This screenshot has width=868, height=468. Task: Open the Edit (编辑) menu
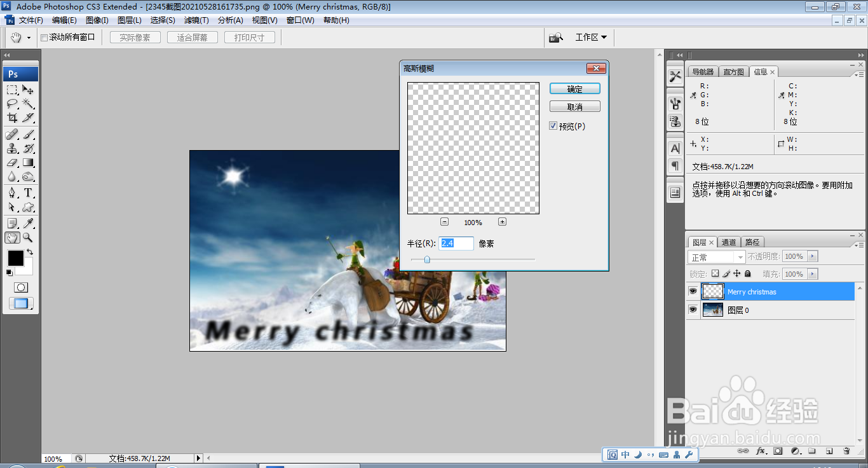click(64, 20)
